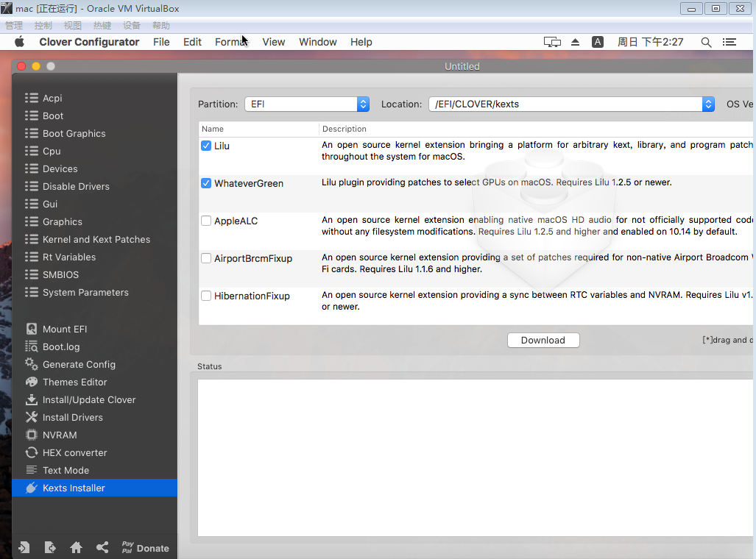Click the PayPal Donate button
756x559 pixels.
(145, 548)
